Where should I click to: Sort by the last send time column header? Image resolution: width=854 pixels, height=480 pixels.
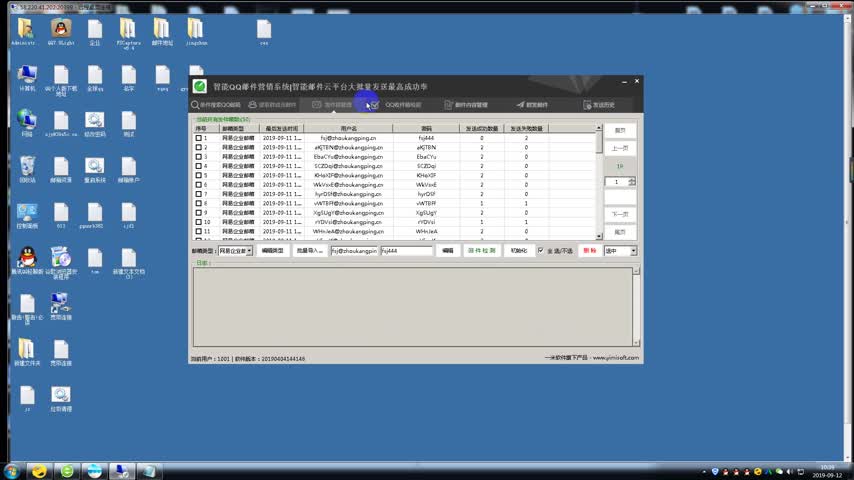(282, 129)
